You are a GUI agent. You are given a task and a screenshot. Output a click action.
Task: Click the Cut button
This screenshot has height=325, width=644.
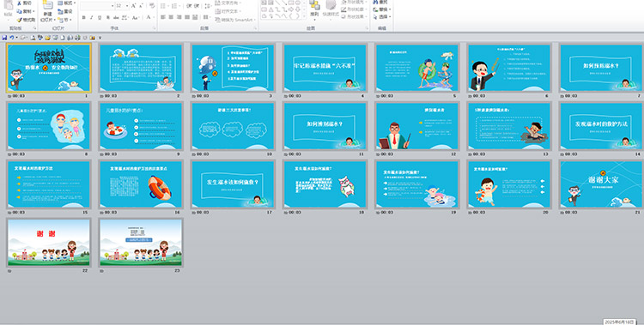pyautogui.click(x=24, y=3)
